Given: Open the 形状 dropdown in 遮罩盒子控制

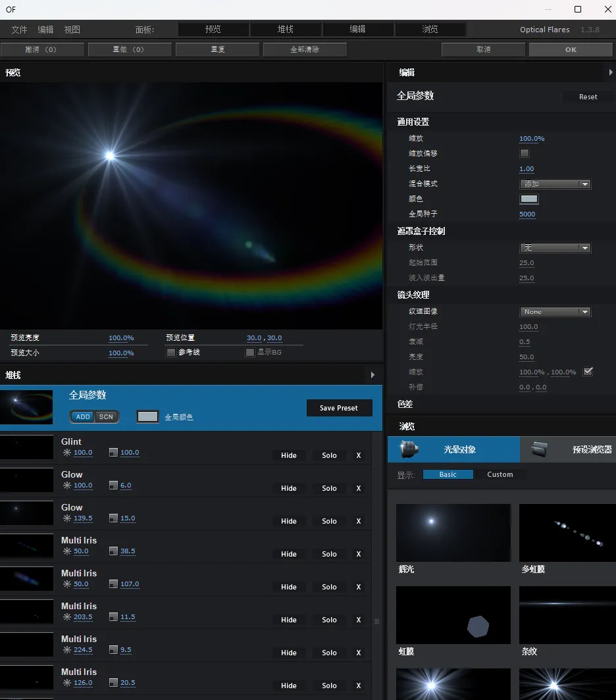Looking at the screenshot, I should click(555, 248).
